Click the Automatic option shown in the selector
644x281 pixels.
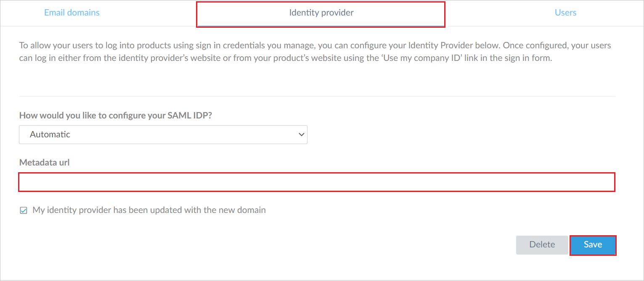[50, 134]
